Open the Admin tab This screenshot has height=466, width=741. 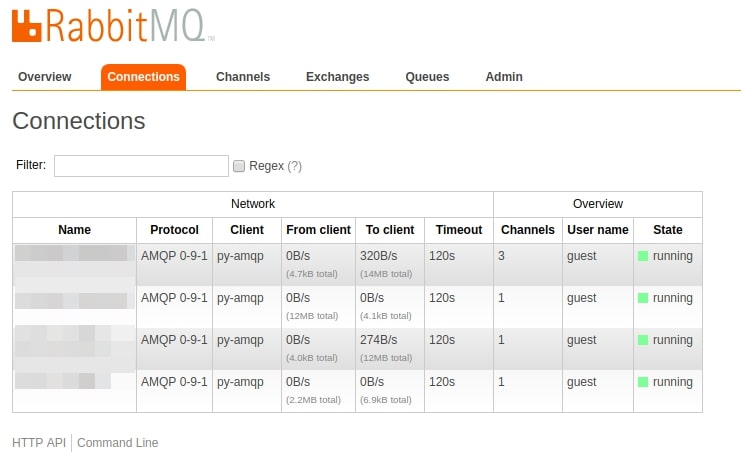click(x=504, y=77)
